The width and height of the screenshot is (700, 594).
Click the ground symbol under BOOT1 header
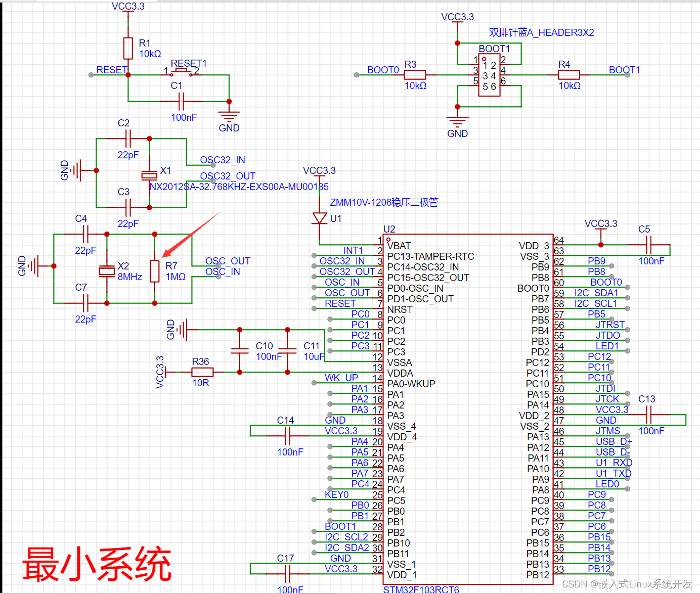click(x=457, y=121)
